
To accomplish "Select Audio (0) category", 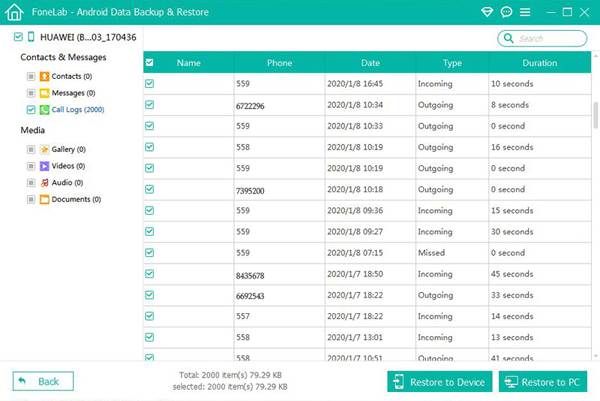I will point(67,183).
